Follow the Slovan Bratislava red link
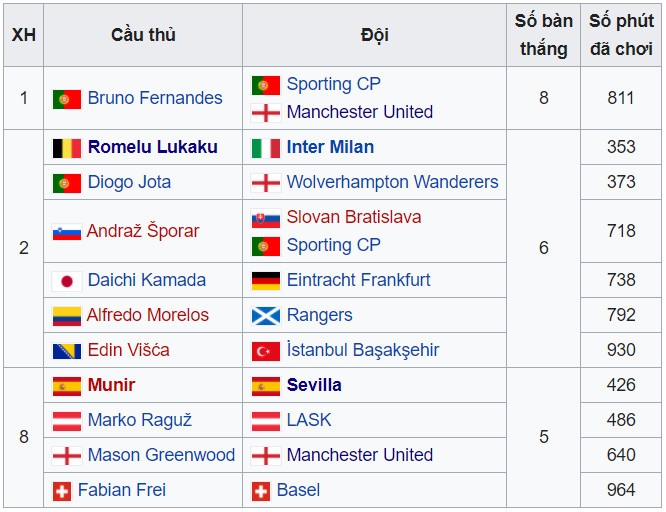The width and height of the screenshot is (666, 512). (354, 217)
